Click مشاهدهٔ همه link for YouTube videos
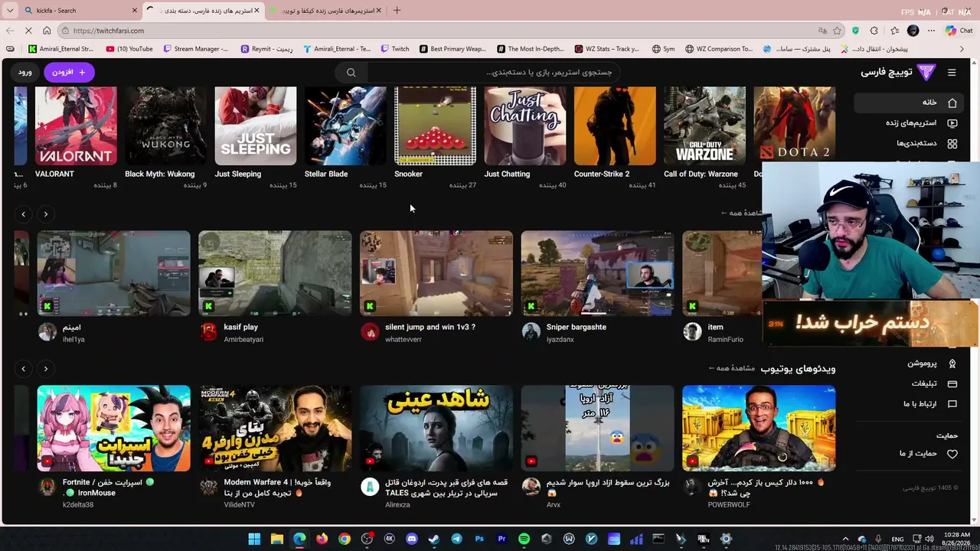980x551 pixels. pyautogui.click(x=732, y=368)
